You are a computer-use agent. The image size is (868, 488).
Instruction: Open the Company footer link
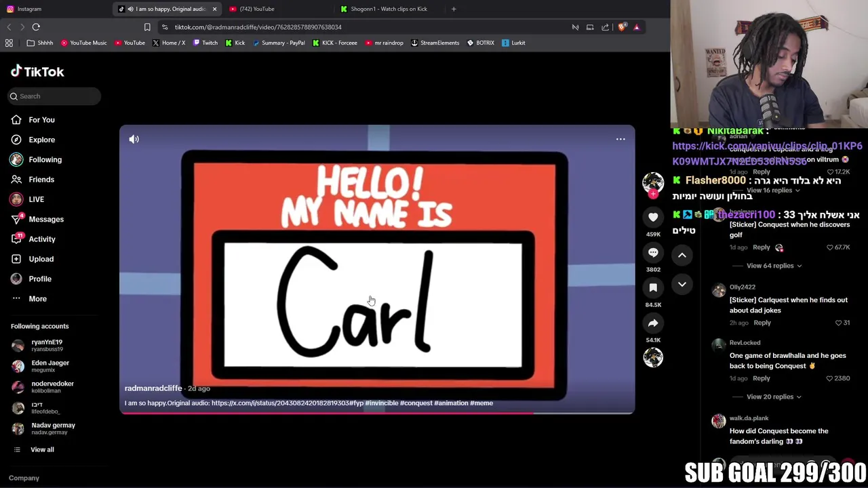[24, 478]
